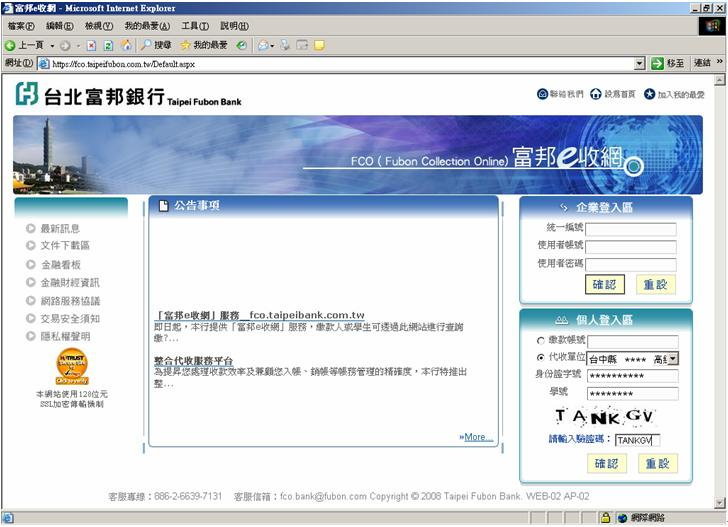Click the 統一編號 input field
This screenshot has height=527, width=728.
(x=630, y=229)
